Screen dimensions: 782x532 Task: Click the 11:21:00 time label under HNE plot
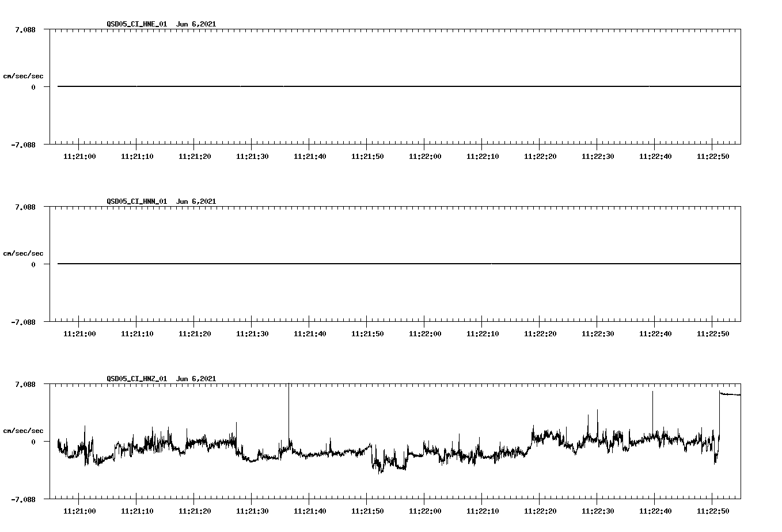tap(79, 157)
